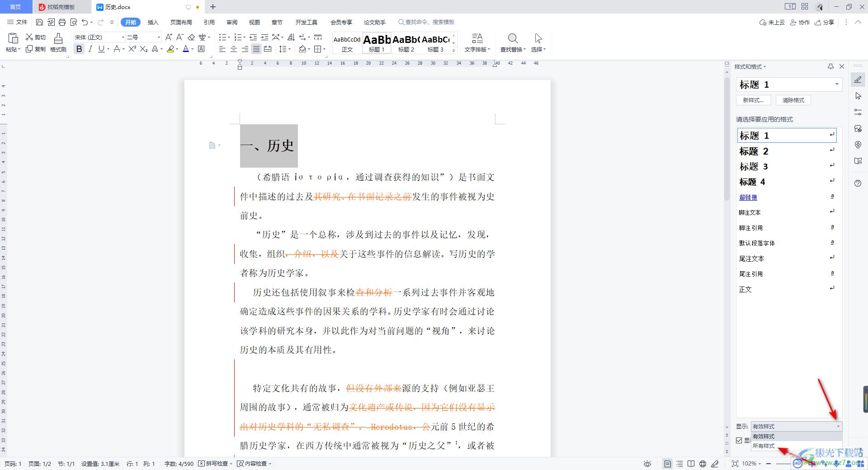Open the current style 标题 1 dropdown
This screenshot has width=868, height=470.
[x=837, y=84]
